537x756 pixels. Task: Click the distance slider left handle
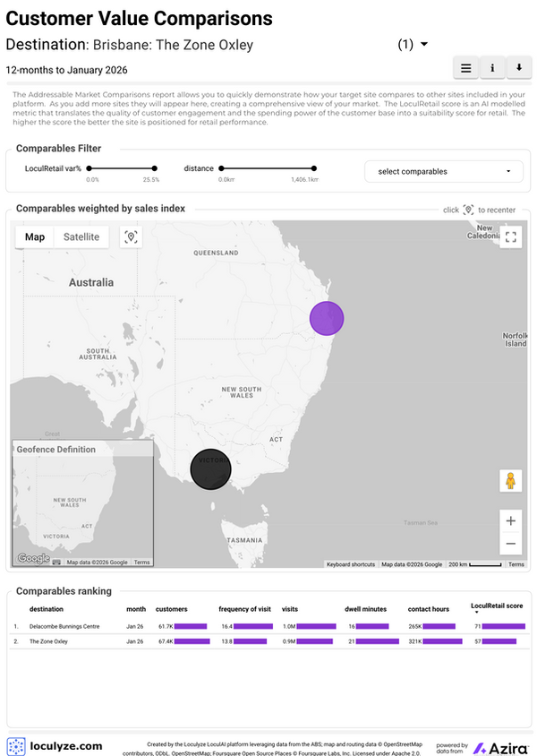[x=221, y=168]
